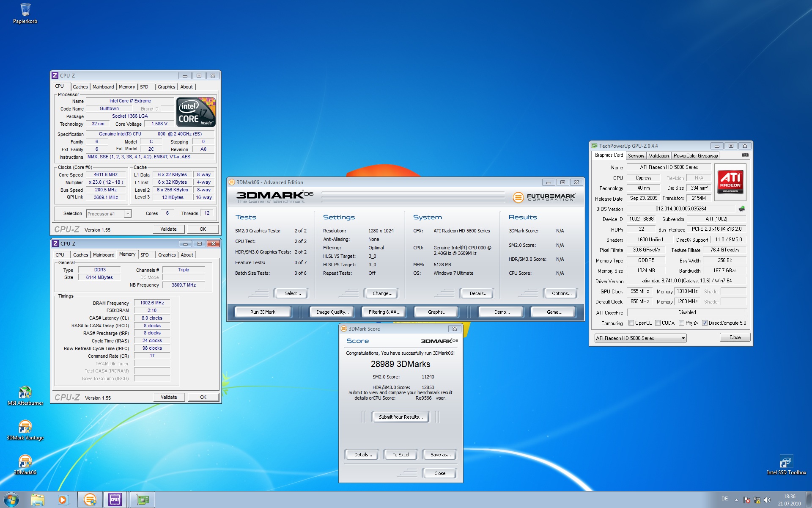
Task: Enable OpenCL checkbox in GPU-Z
Action: pos(631,323)
